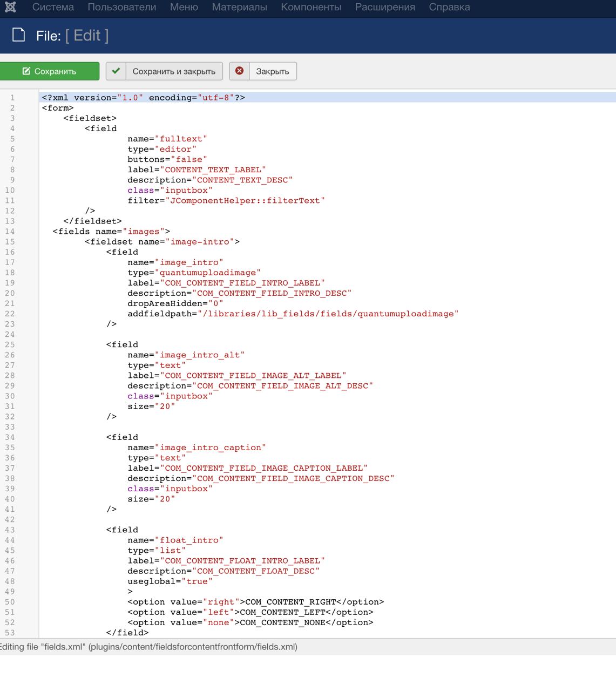This screenshot has height=691, width=616.
Task: Click the Joomla logo icon
Action: click(10, 7)
